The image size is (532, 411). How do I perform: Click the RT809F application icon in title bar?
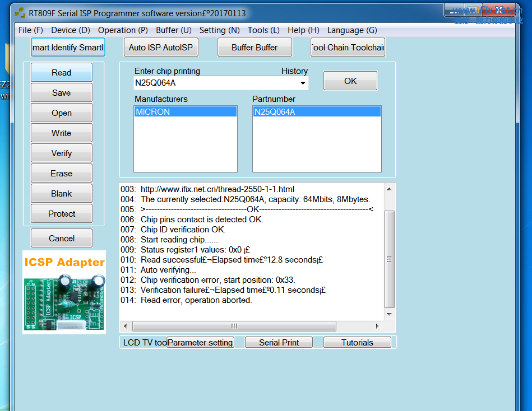pyautogui.click(x=20, y=13)
